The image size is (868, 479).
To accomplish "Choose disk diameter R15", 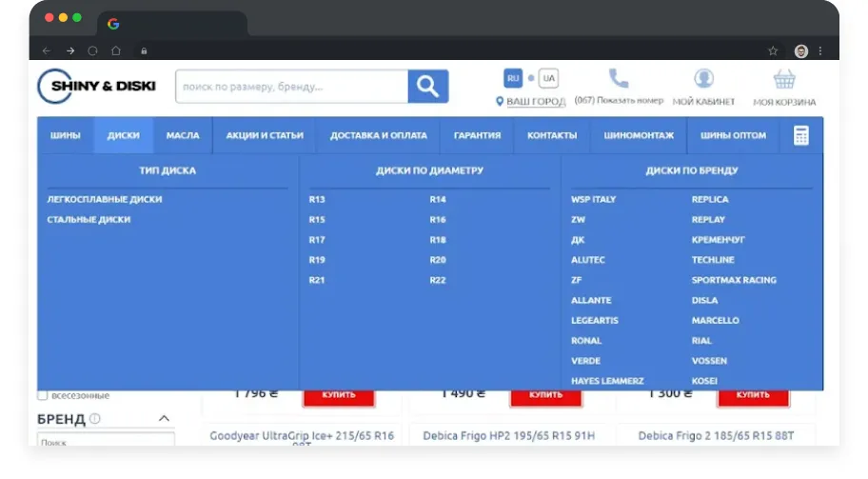I will 317,220.
